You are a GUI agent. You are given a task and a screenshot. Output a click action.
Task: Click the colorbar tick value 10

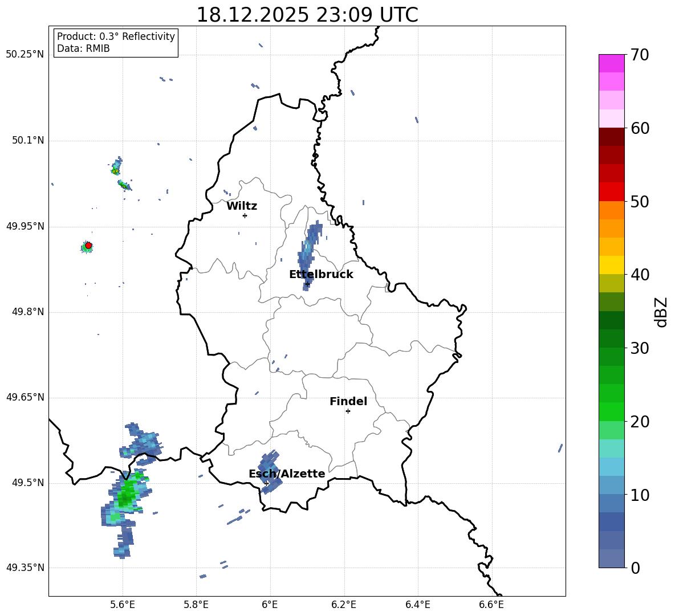click(x=640, y=495)
